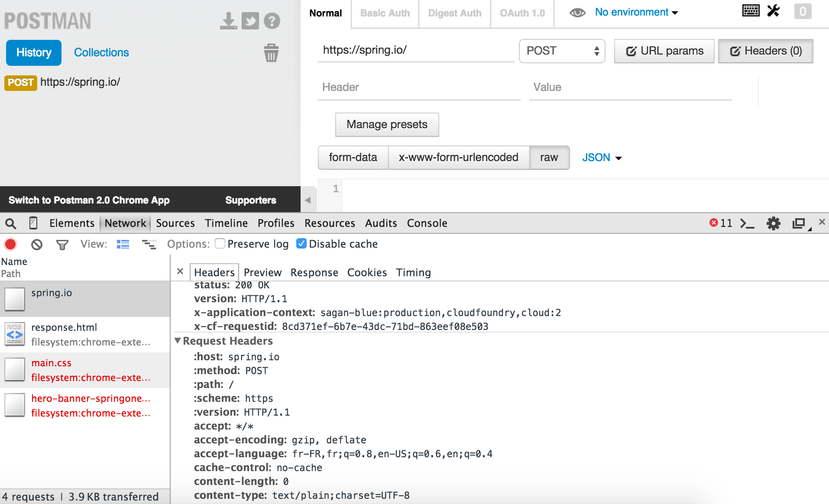The image size is (829, 504).
Task: Select the Digest Auth tab
Action: pos(455,13)
